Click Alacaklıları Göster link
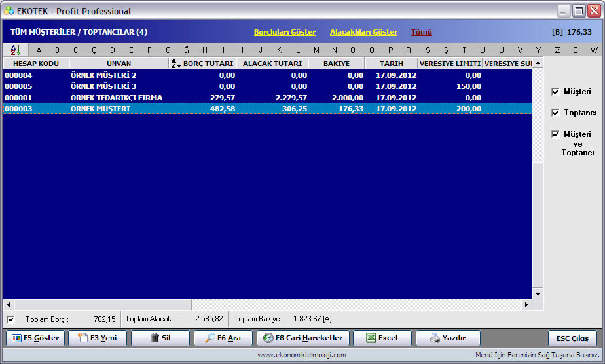 coord(363,32)
